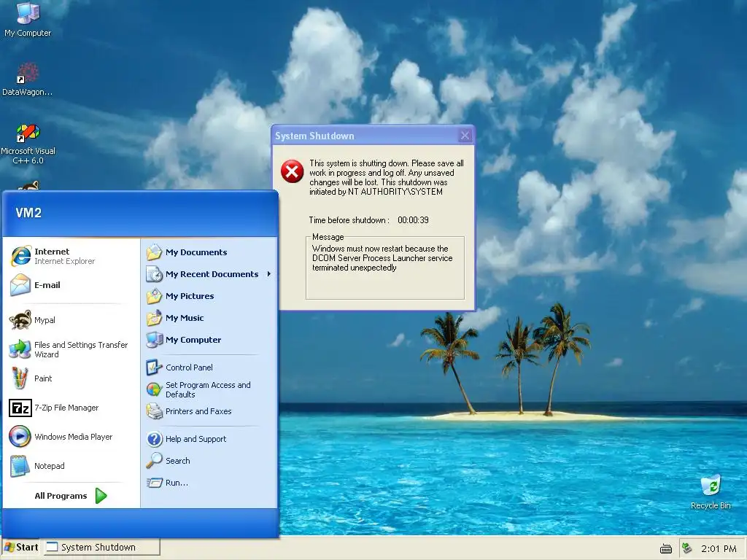
Task: Click the Run... label
Action: [x=177, y=483]
